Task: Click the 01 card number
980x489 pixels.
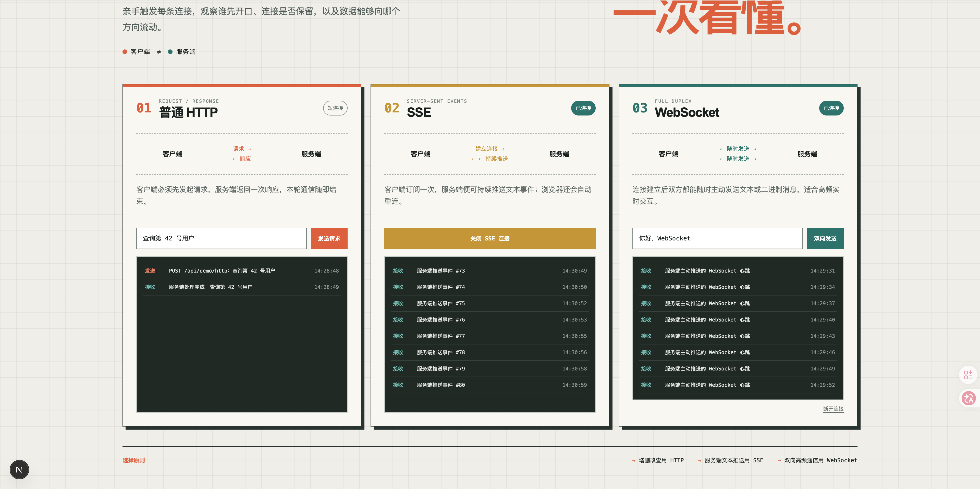Action: pyautogui.click(x=144, y=108)
